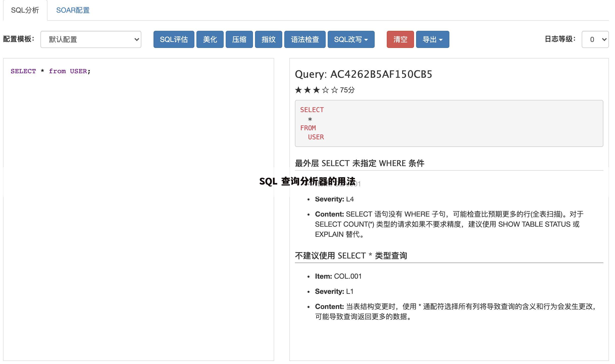Click the SQL评估 button
This screenshot has height=364, width=615.
click(174, 39)
